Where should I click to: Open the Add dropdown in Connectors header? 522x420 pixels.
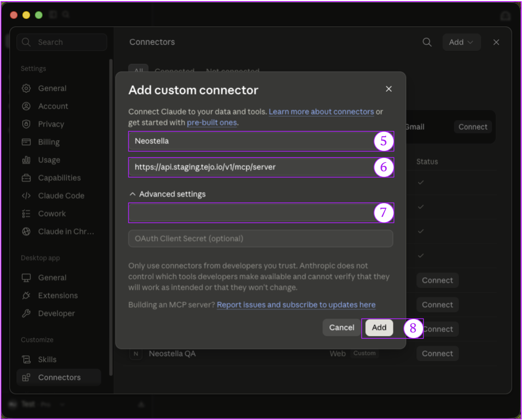[461, 42]
